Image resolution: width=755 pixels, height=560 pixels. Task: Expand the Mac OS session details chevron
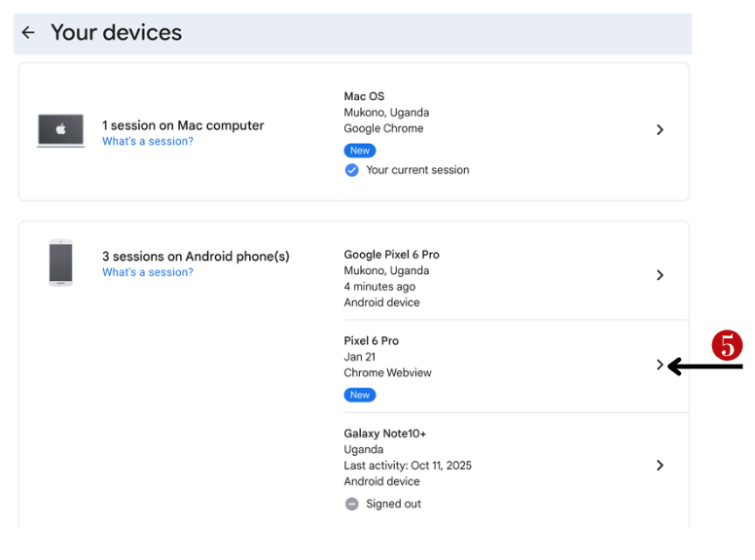coord(660,130)
